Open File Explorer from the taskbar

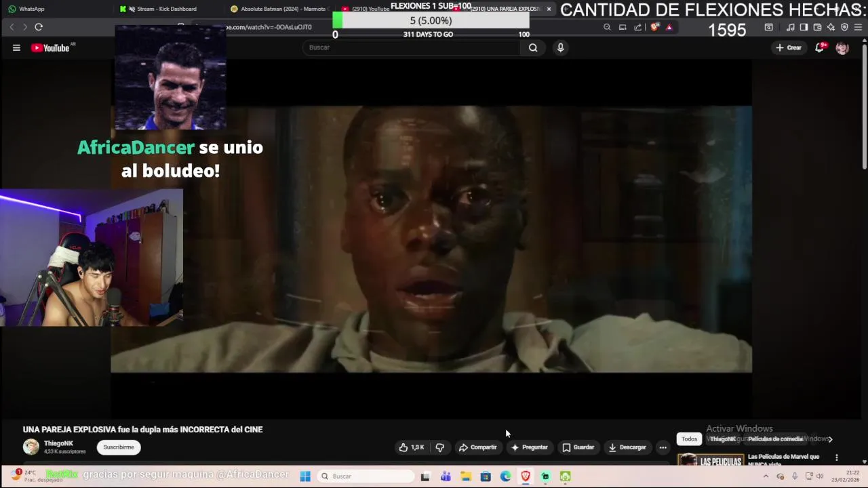pos(466,476)
